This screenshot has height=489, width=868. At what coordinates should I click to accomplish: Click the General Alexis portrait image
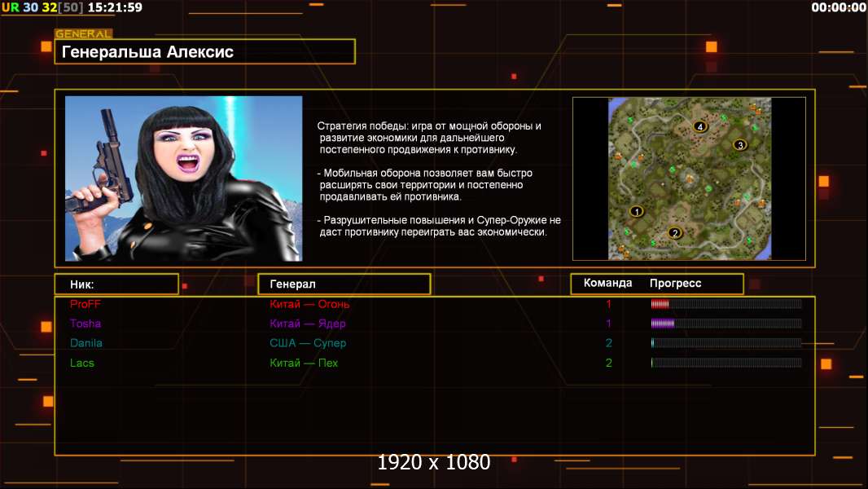coord(183,178)
